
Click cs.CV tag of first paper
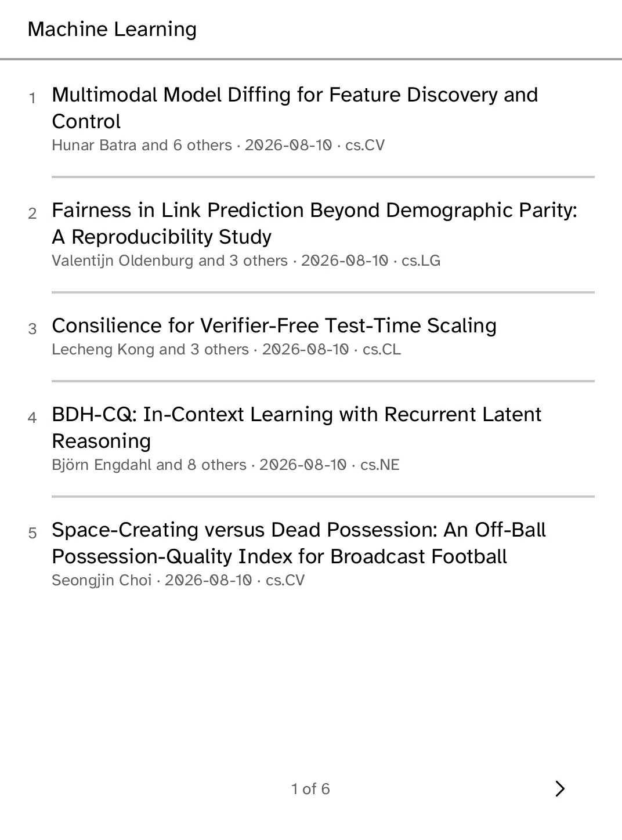point(365,145)
